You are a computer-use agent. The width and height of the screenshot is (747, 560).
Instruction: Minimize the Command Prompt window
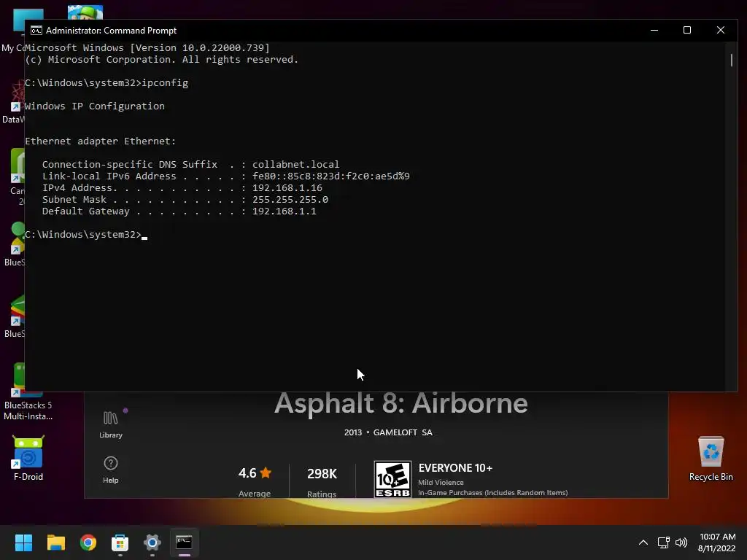654,30
